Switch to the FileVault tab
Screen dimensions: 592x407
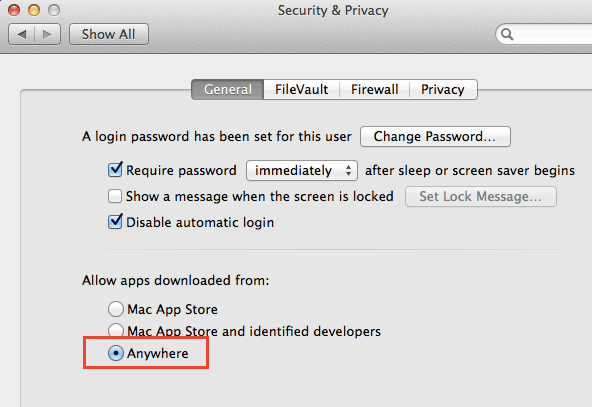[301, 89]
